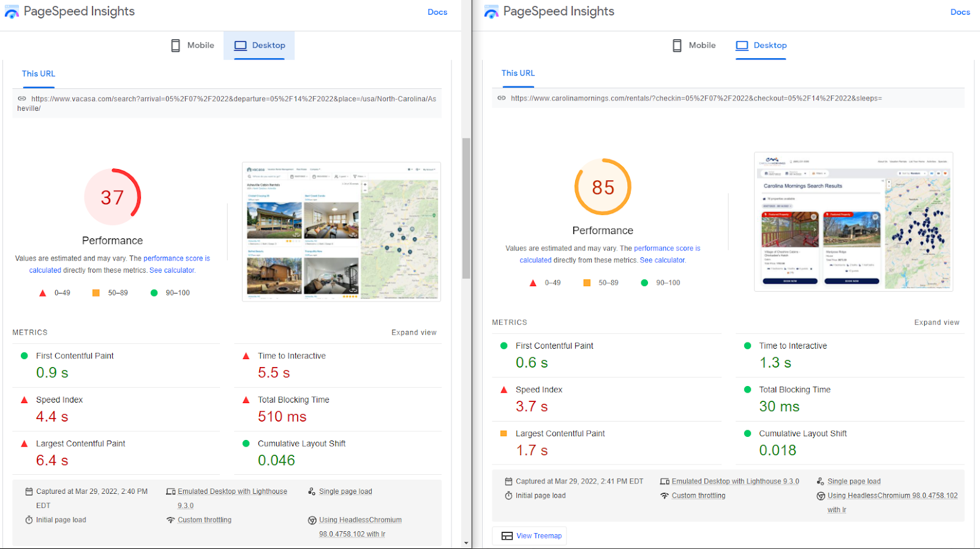The height and width of the screenshot is (549, 980).
Task: Click orange square 50–89 legend icon, right window
Action: pyautogui.click(x=587, y=283)
